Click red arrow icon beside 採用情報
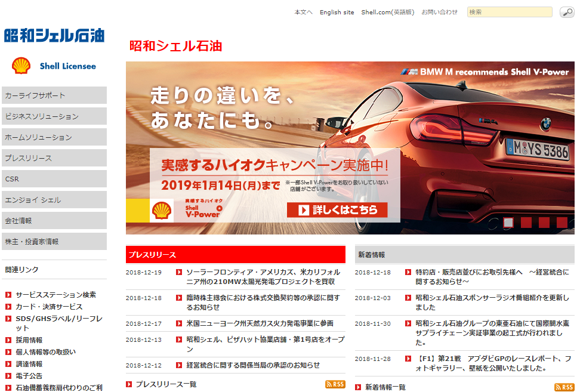The height and width of the screenshot is (392, 577). tap(8, 340)
